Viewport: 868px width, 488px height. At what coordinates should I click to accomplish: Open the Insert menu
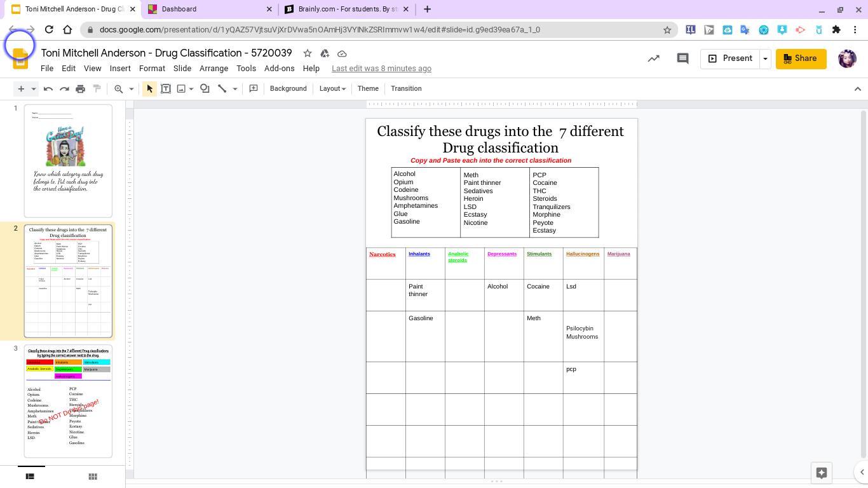tap(120, 69)
